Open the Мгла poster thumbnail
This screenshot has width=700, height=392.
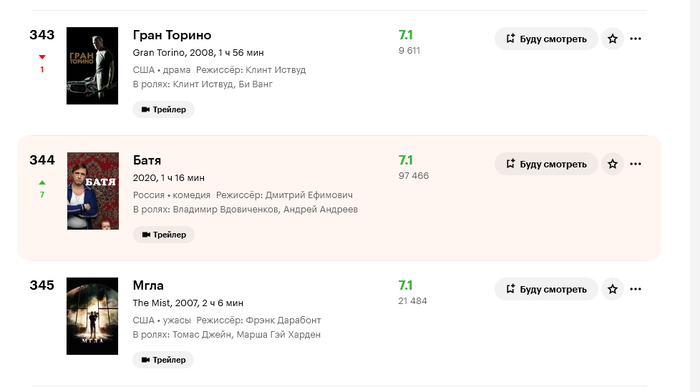tap(92, 316)
